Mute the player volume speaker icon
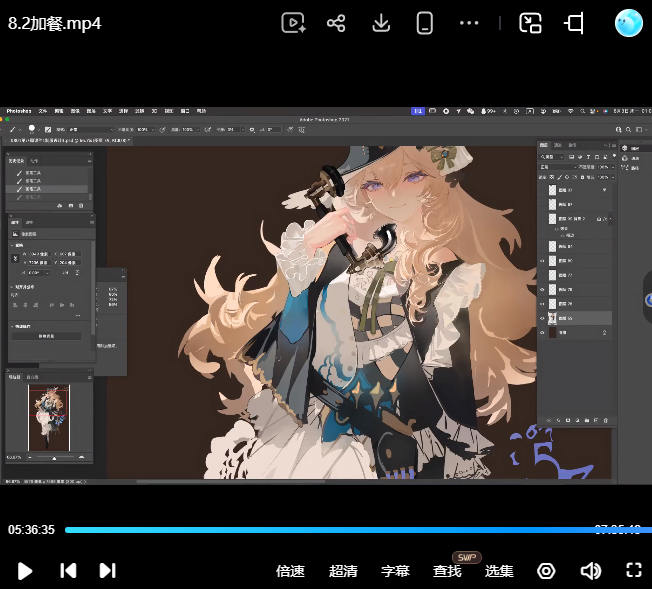The image size is (652, 589). (590, 571)
